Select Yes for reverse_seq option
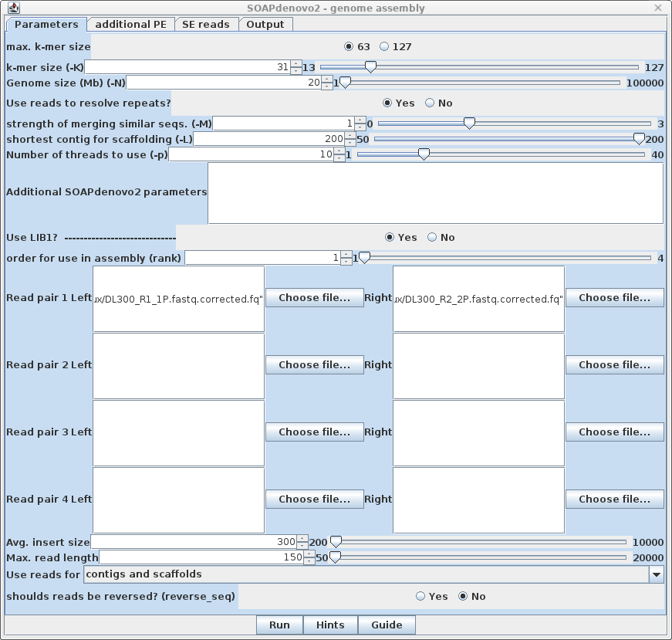The height and width of the screenshot is (640, 672). [420, 596]
